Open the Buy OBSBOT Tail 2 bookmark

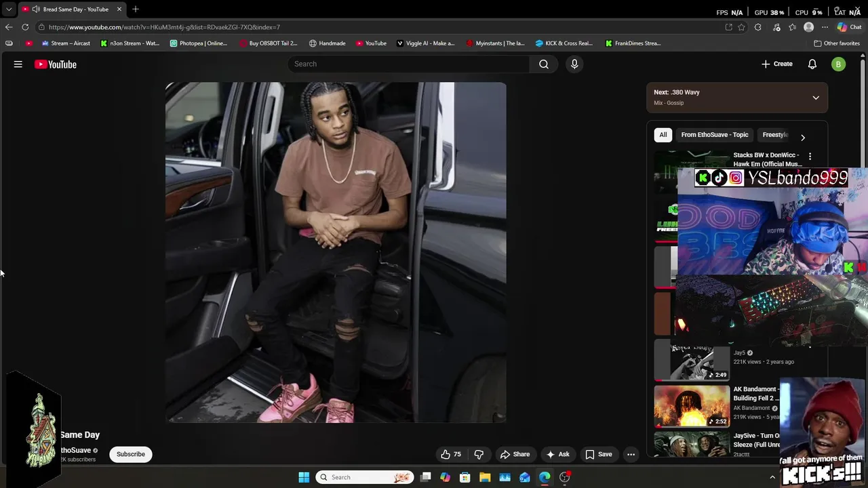(269, 43)
